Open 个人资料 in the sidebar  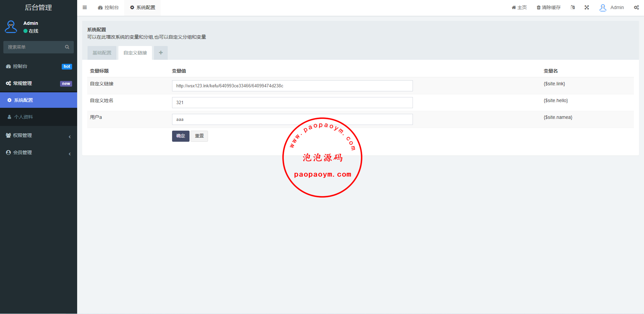pos(23,117)
